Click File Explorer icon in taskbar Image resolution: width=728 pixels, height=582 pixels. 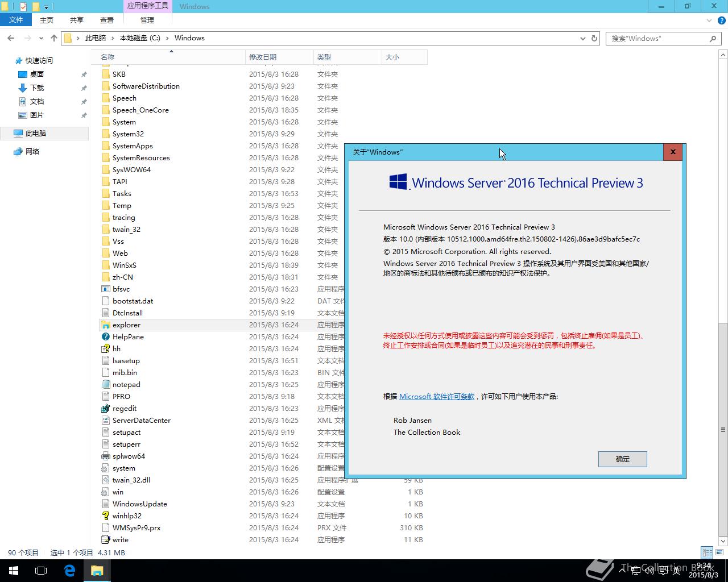[x=97, y=571]
